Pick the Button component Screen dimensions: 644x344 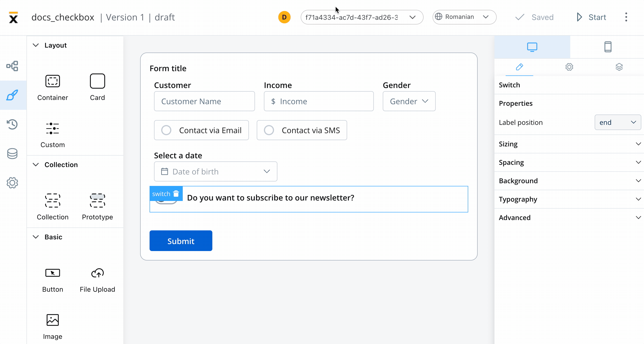(x=52, y=280)
